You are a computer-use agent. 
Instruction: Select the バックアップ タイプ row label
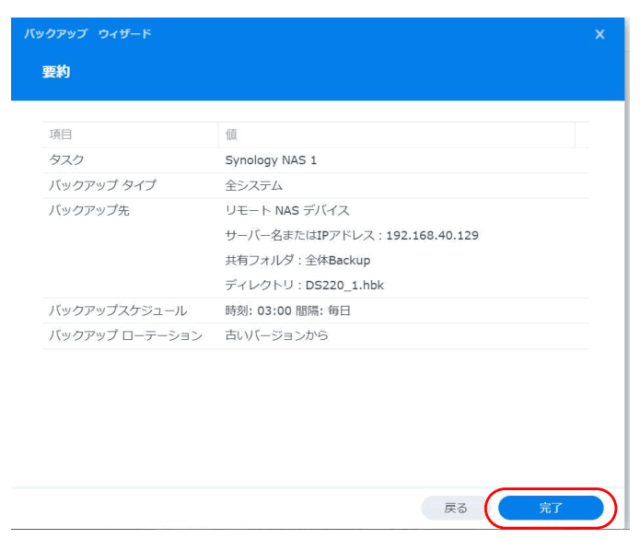point(103,185)
